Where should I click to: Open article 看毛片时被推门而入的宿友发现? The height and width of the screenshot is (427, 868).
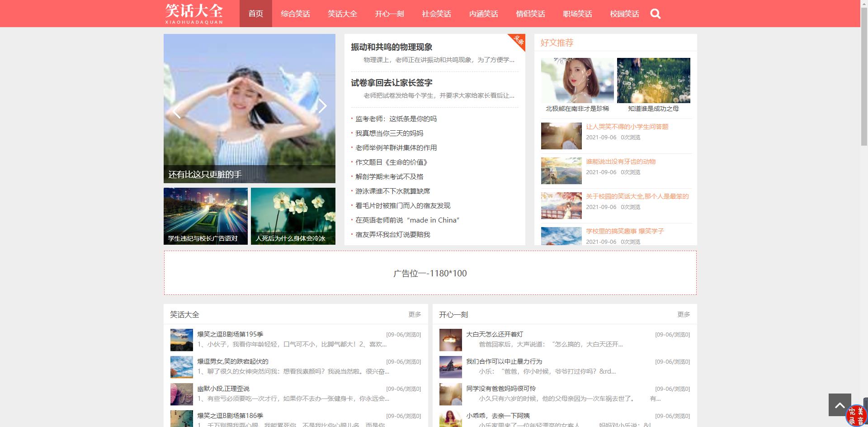403,205
